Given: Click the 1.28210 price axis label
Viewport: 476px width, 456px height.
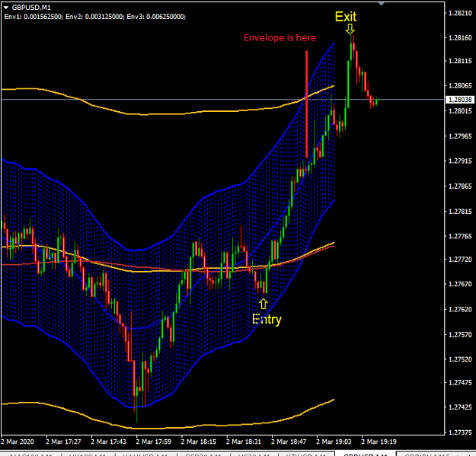Looking at the screenshot, I should pyautogui.click(x=460, y=13).
